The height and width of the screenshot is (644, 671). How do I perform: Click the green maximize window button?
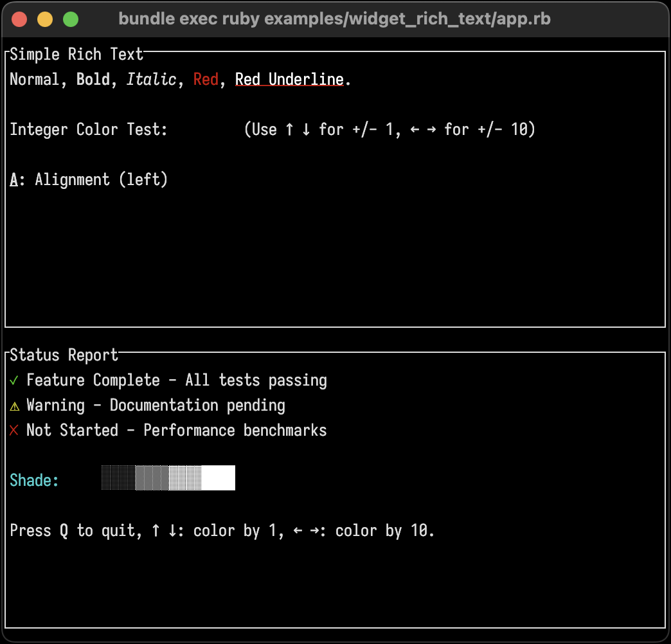pyautogui.click(x=71, y=19)
